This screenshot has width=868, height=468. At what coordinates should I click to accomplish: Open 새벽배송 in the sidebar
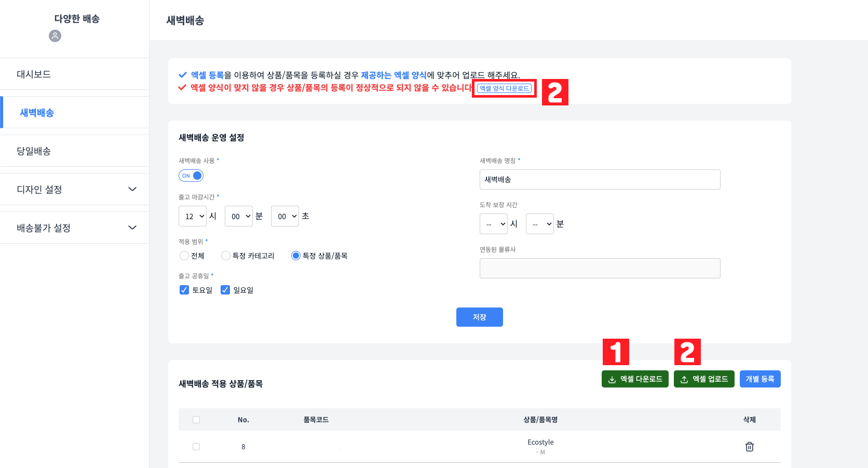tap(74, 112)
